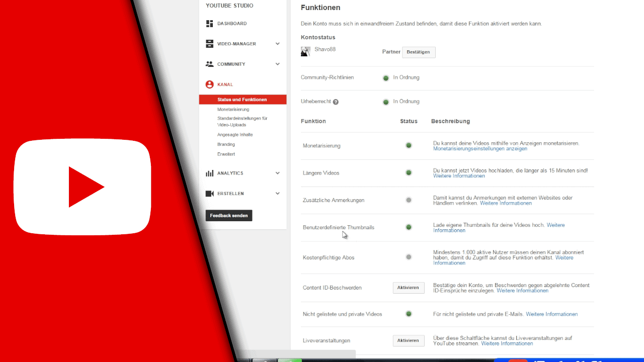This screenshot has width=644, height=362.
Task: Open the Monetarisierungseinstellungen anzeigen link
Action: (x=480, y=149)
